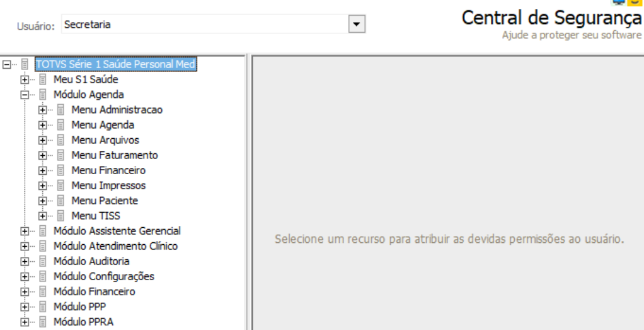The image size is (644, 330).
Task: Expand the Menu TISS node
Action: [42, 216]
